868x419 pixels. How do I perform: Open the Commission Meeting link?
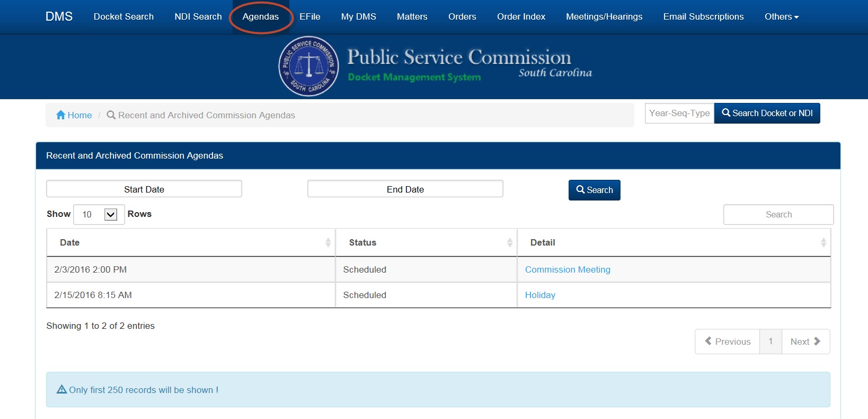coord(568,269)
